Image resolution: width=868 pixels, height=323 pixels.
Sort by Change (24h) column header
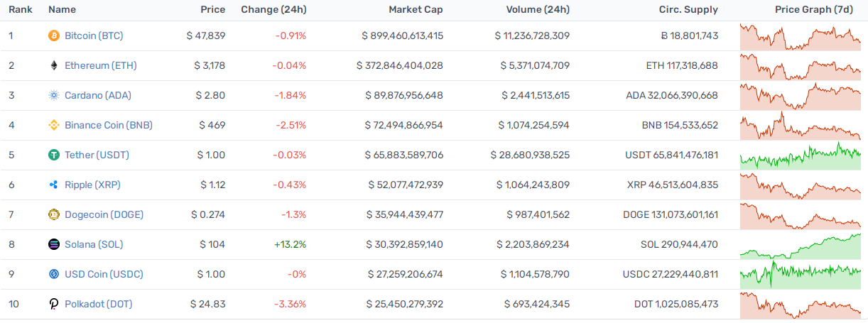coord(273,10)
